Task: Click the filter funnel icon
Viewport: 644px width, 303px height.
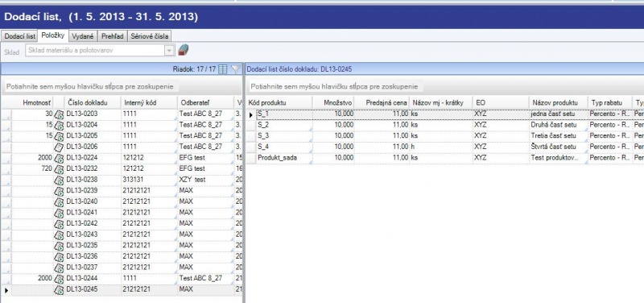Action: (x=236, y=69)
